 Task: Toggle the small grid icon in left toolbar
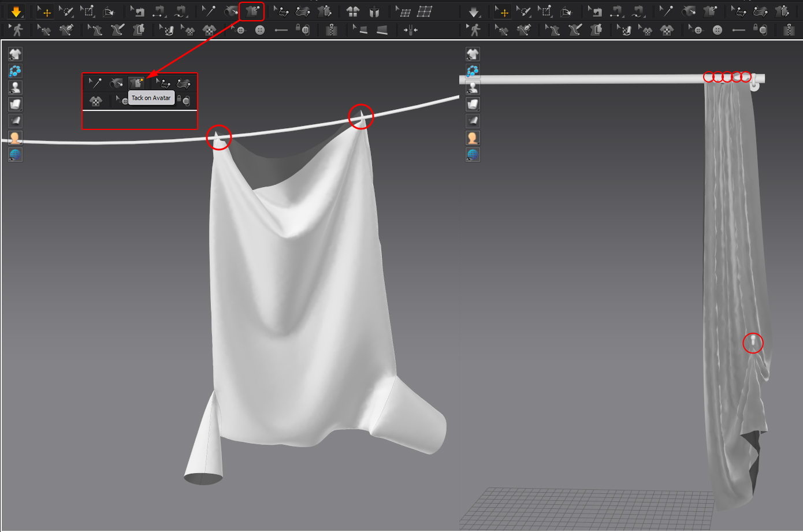pyautogui.click(x=403, y=11)
